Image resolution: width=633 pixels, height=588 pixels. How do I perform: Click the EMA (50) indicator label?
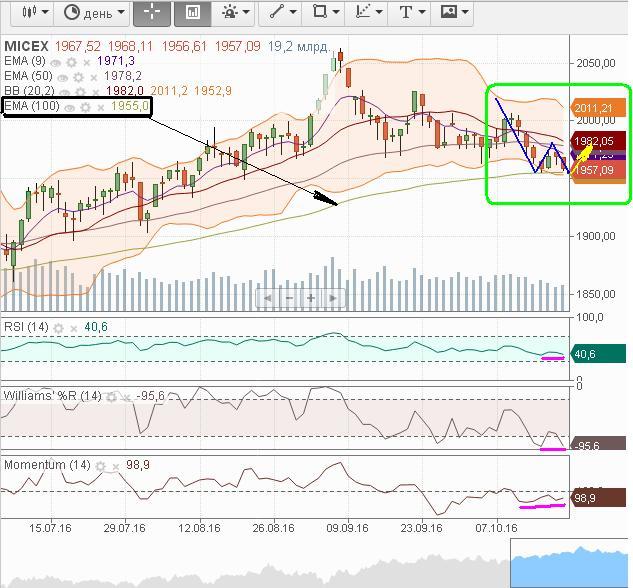click(x=28, y=76)
